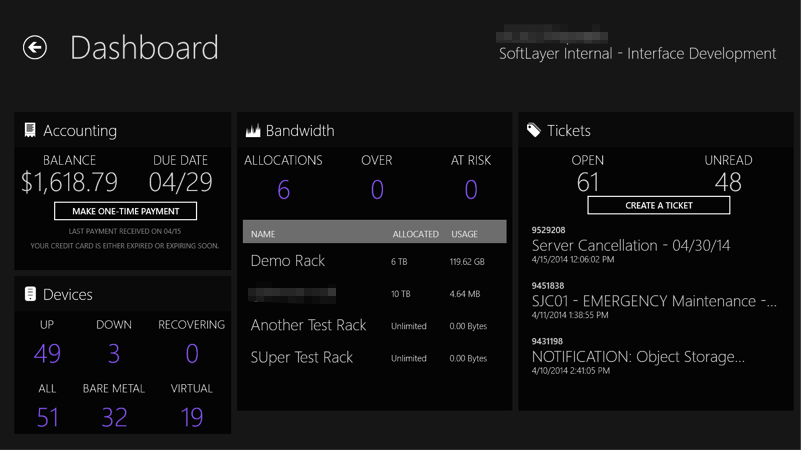801x450 pixels.
Task: Select the open tickets count 61
Action: click(587, 182)
